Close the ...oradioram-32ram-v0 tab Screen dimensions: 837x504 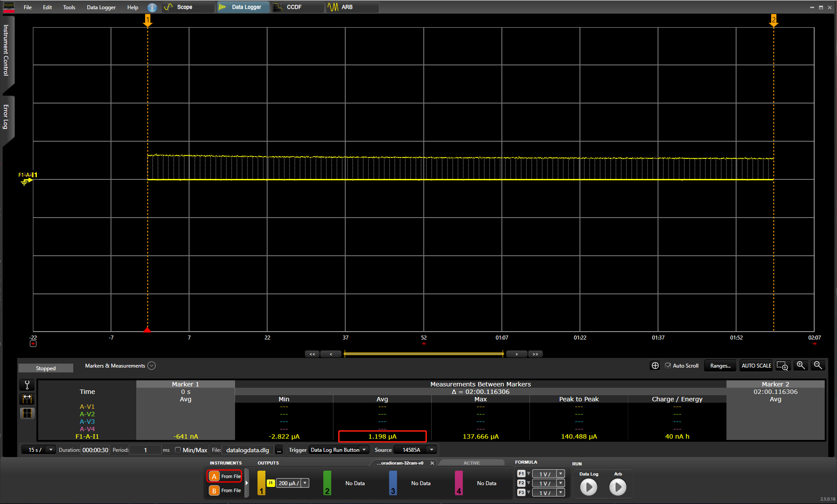click(432, 463)
